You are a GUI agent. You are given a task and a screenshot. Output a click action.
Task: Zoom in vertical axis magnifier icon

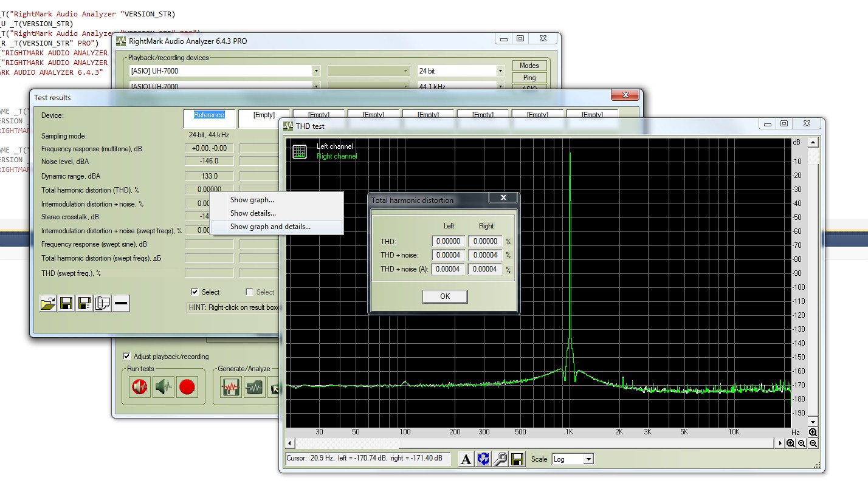813,433
